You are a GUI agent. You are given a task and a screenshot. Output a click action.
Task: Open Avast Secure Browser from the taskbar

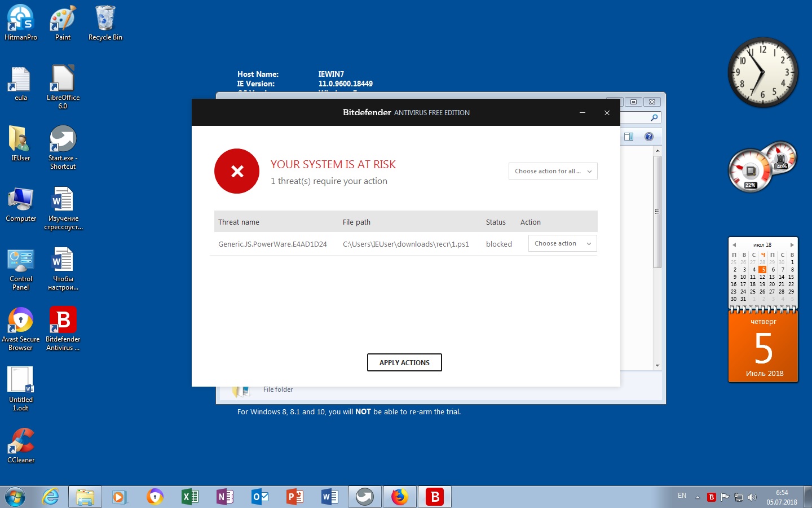[155, 497]
